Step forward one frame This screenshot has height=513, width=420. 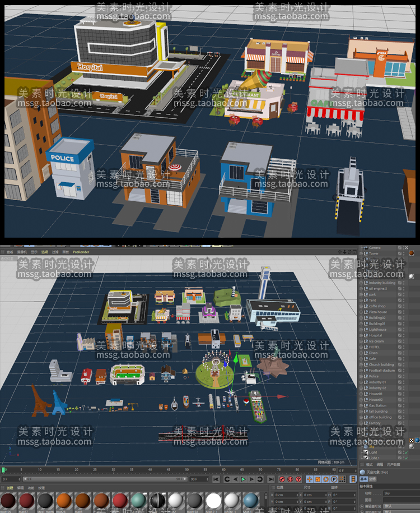point(251,479)
